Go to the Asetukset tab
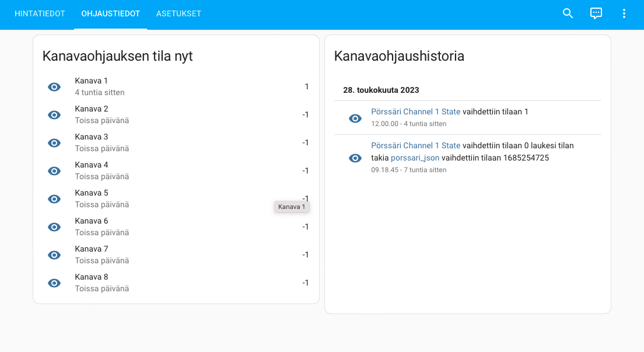The width and height of the screenshot is (644, 352). [x=178, y=13]
